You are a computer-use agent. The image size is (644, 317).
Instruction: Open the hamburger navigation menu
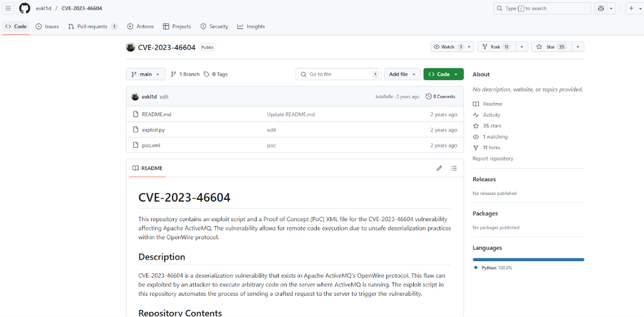[x=9, y=8]
